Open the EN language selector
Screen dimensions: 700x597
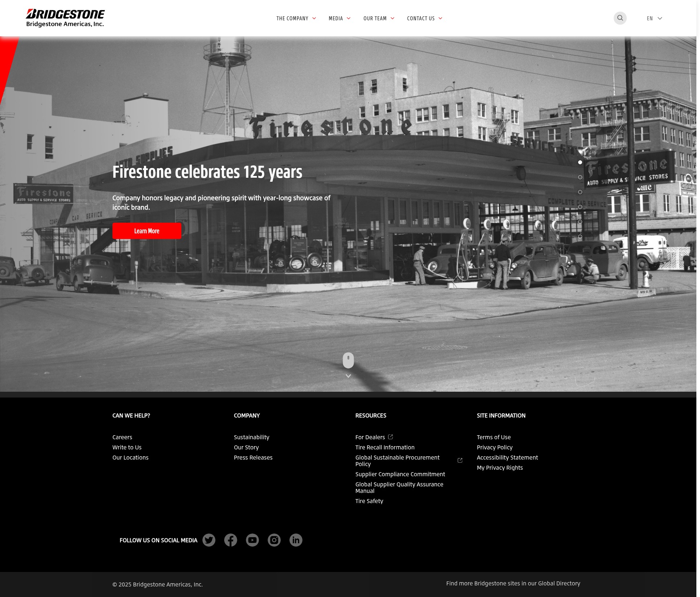coord(654,18)
